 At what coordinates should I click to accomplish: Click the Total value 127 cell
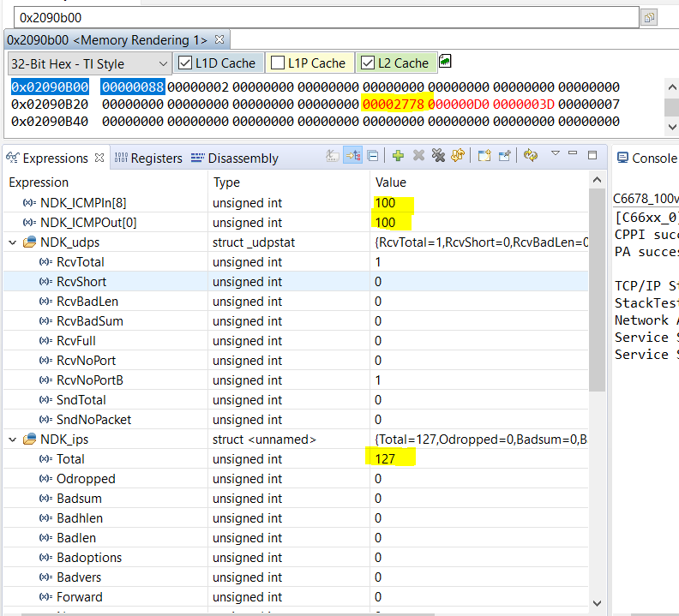point(479,459)
